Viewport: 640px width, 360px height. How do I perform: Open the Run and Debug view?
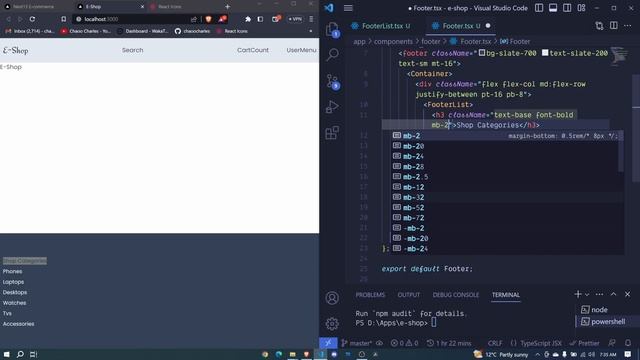332,107
